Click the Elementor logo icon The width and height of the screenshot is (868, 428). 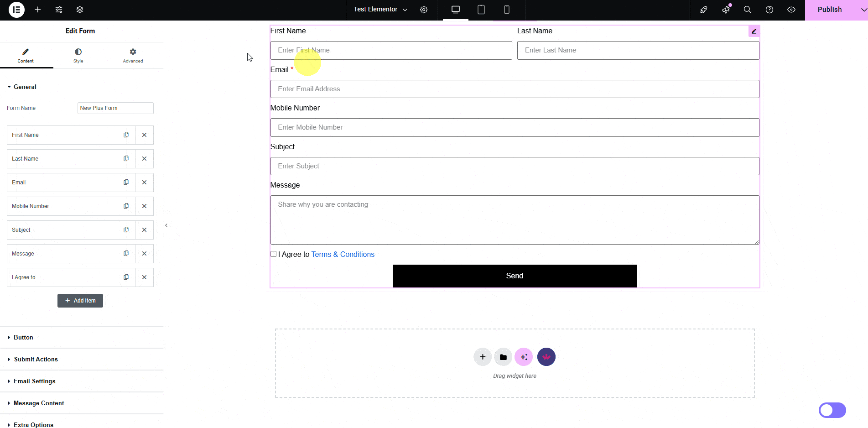[16, 10]
